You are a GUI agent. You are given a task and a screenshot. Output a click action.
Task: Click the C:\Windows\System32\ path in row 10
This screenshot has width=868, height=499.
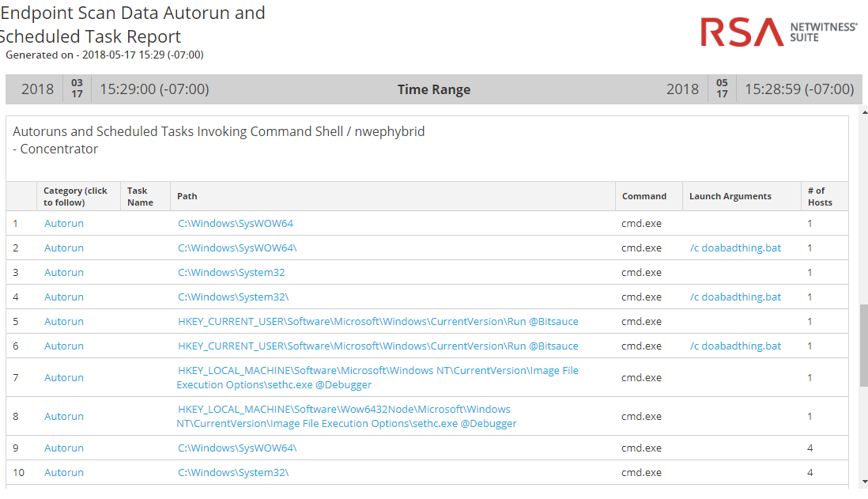(233, 473)
